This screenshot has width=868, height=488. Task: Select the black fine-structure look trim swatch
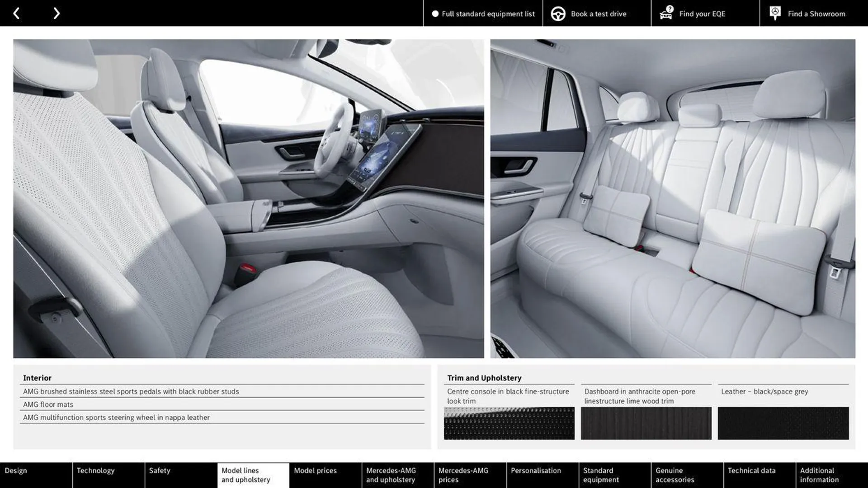(x=509, y=422)
